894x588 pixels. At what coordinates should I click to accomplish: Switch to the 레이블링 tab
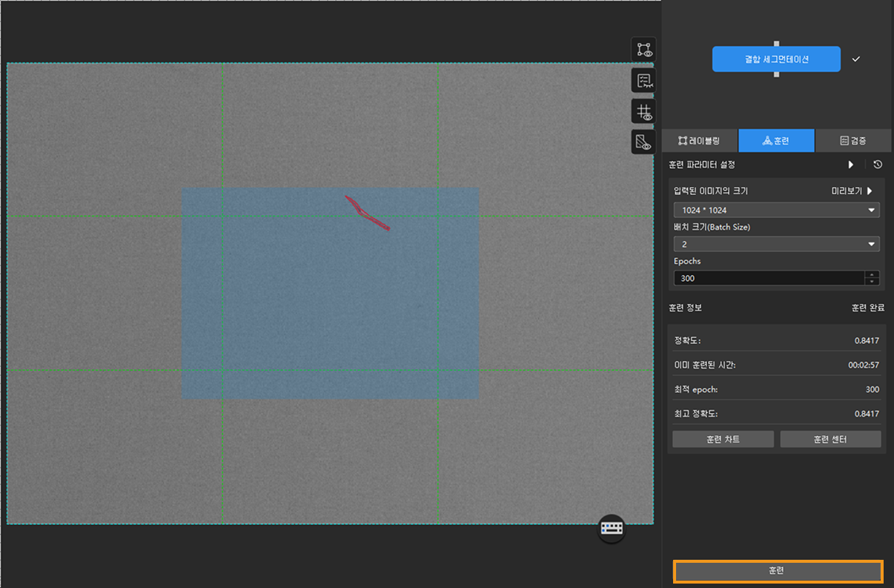[699, 141]
